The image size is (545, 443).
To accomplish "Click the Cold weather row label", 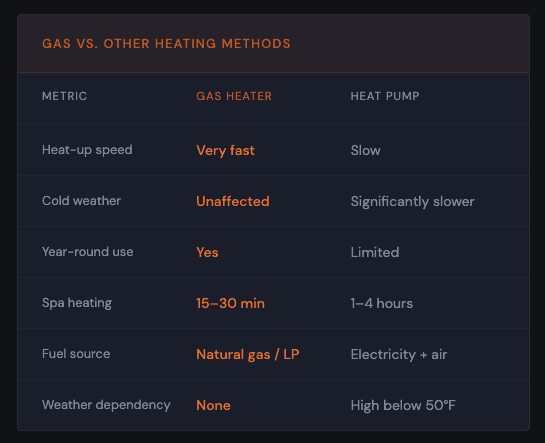I will click(x=81, y=201).
